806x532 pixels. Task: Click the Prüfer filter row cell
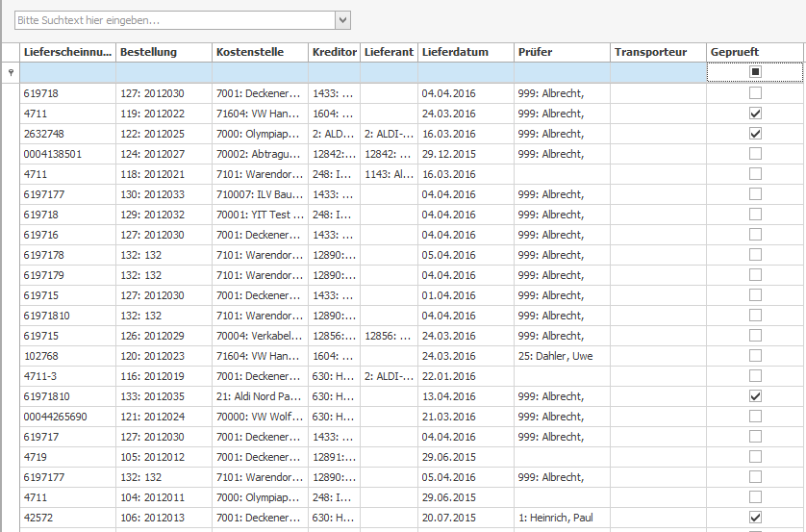point(561,72)
